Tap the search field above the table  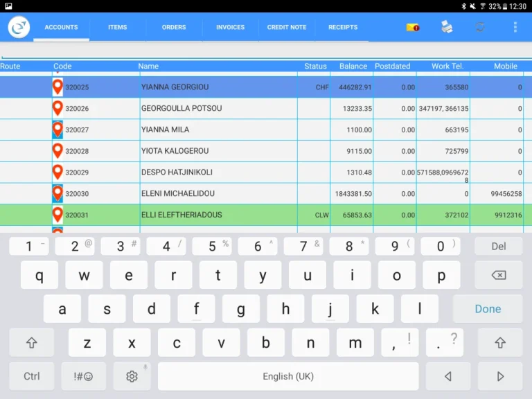(266, 51)
